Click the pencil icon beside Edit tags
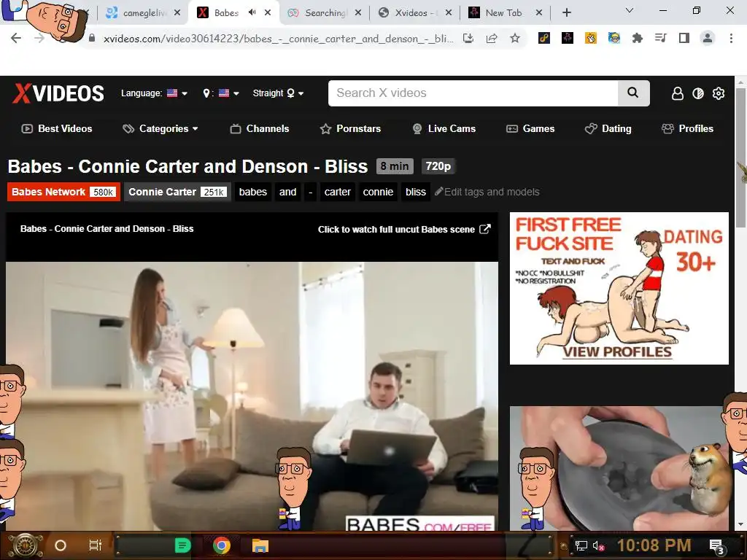Image resolution: width=747 pixels, height=560 pixels. tap(438, 192)
